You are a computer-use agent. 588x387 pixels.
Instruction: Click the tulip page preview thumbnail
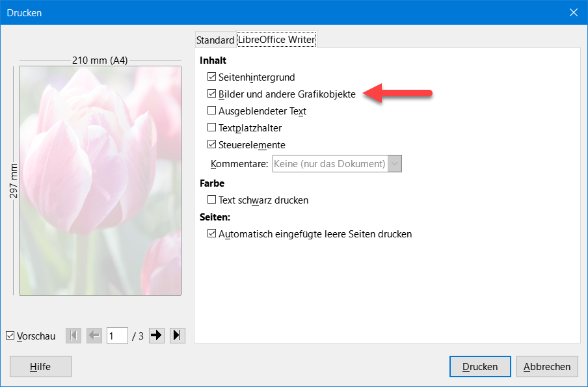[x=101, y=180]
